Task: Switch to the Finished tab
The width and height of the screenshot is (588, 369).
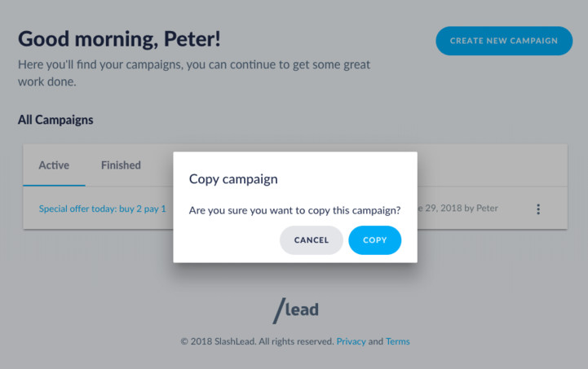Action: [x=121, y=165]
